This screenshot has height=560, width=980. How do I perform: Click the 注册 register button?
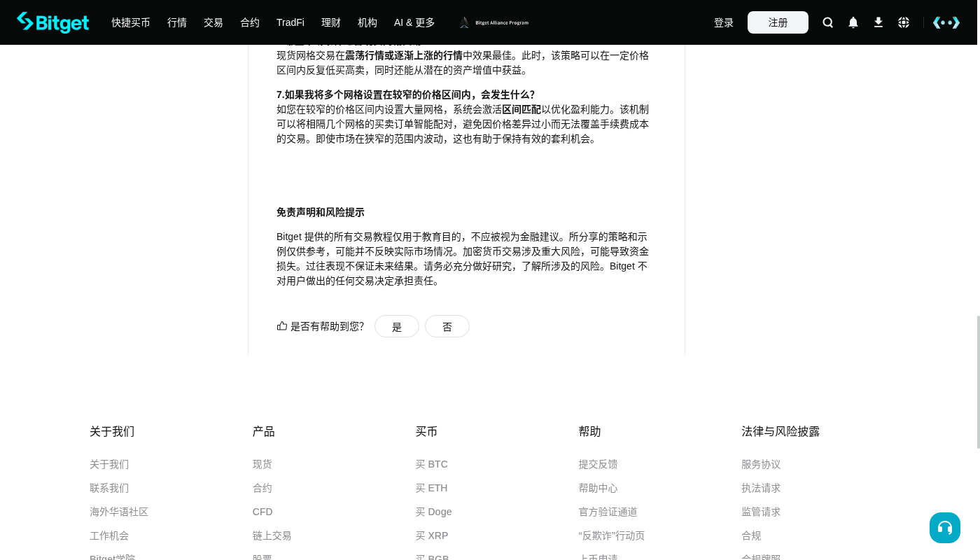point(778,22)
